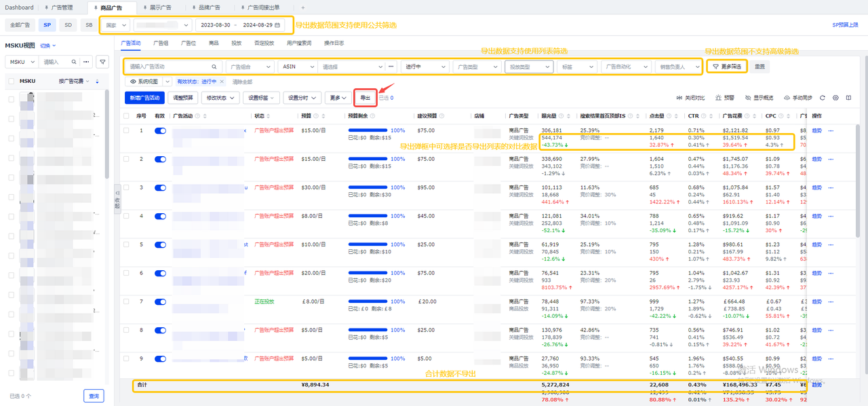Click the book help icon in table toolbar
This screenshot has width=868, height=406.
tap(848, 98)
